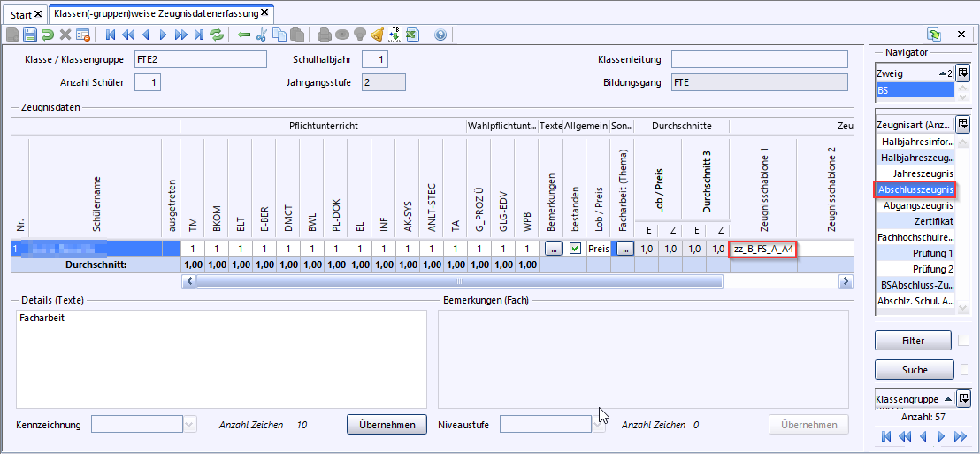Open the Kennzeichnung dropdown
The height and width of the screenshot is (454, 980).
[x=190, y=425]
